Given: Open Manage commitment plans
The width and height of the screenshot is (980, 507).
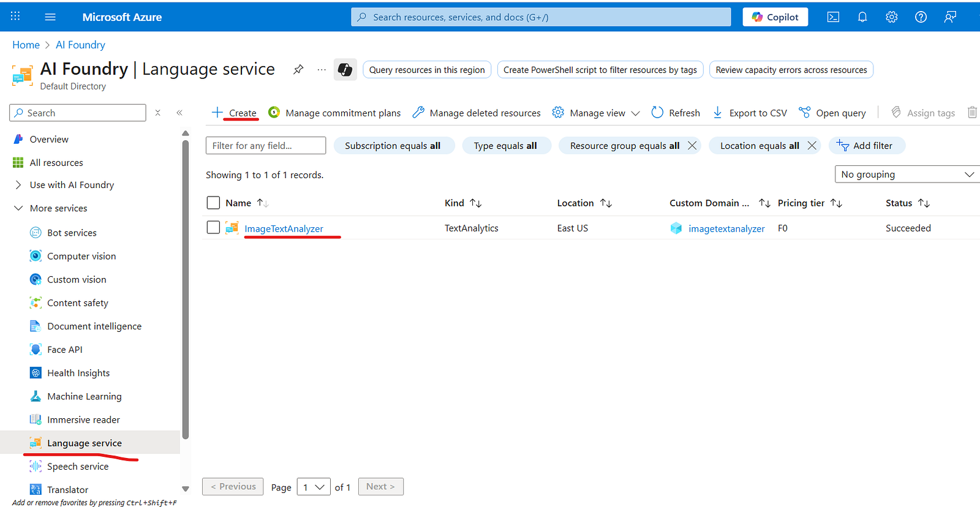Looking at the screenshot, I should (x=334, y=113).
